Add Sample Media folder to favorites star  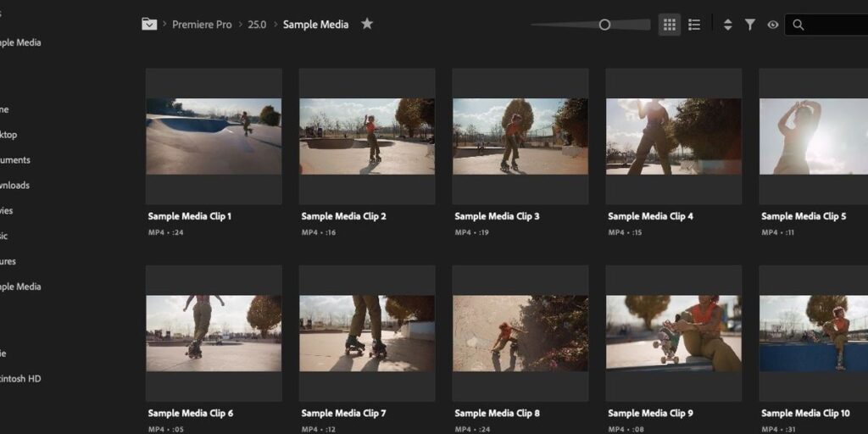[367, 24]
